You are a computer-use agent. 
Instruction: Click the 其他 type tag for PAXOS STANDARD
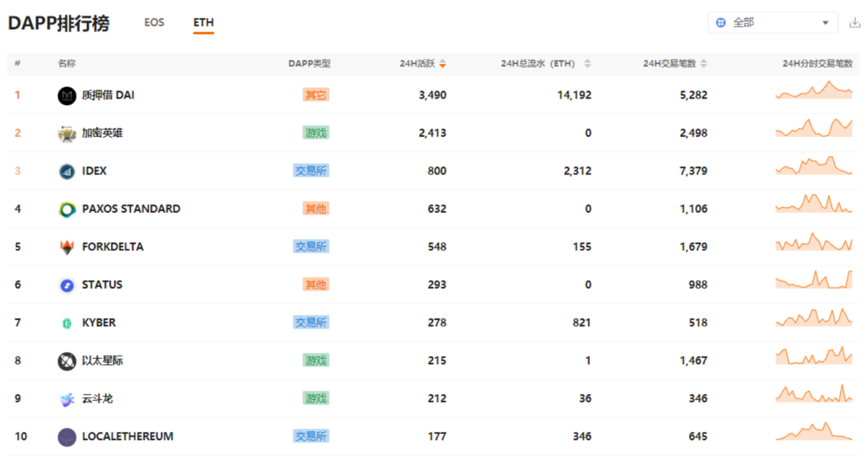point(316,209)
